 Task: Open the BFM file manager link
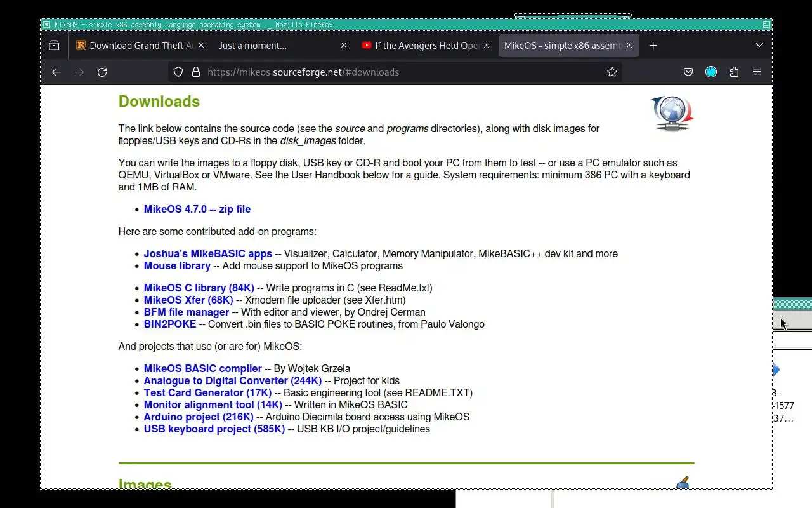pyautogui.click(x=187, y=312)
